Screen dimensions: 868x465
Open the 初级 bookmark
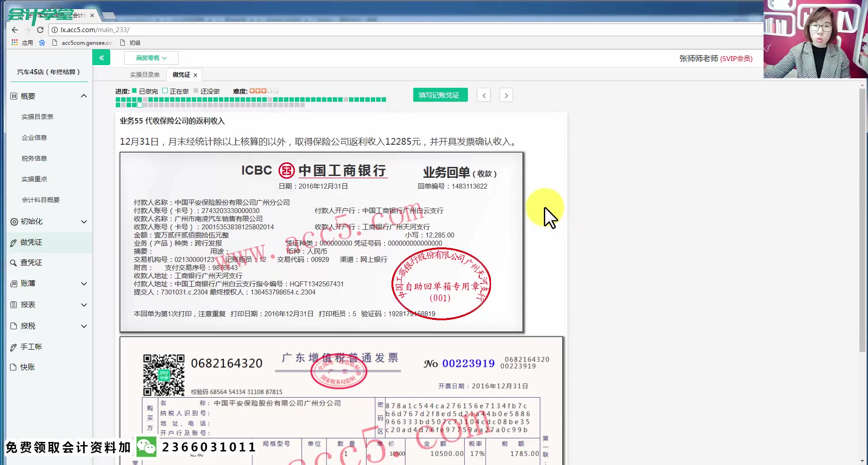coord(130,43)
